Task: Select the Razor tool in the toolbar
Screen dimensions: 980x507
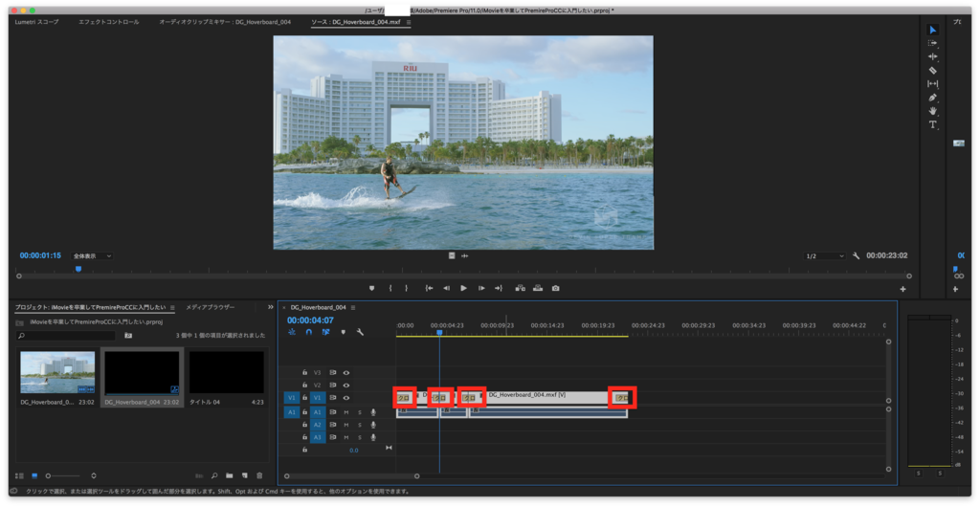Action: point(933,70)
